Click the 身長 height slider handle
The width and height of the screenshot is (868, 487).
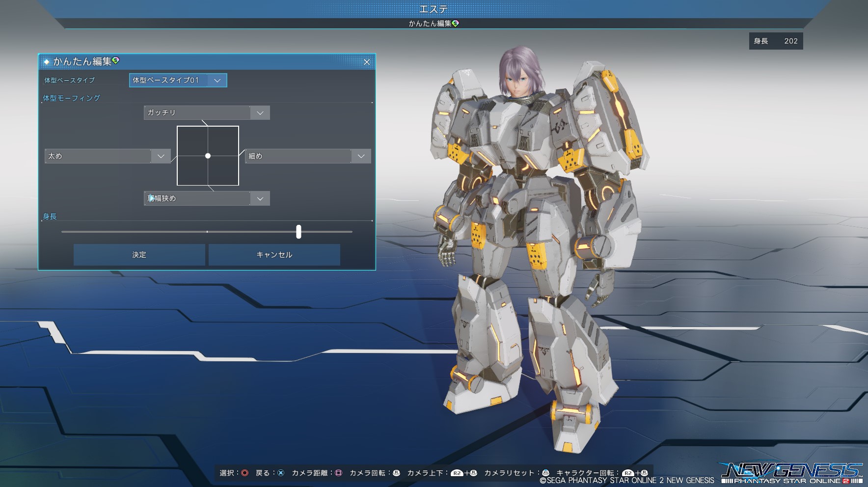tap(298, 232)
